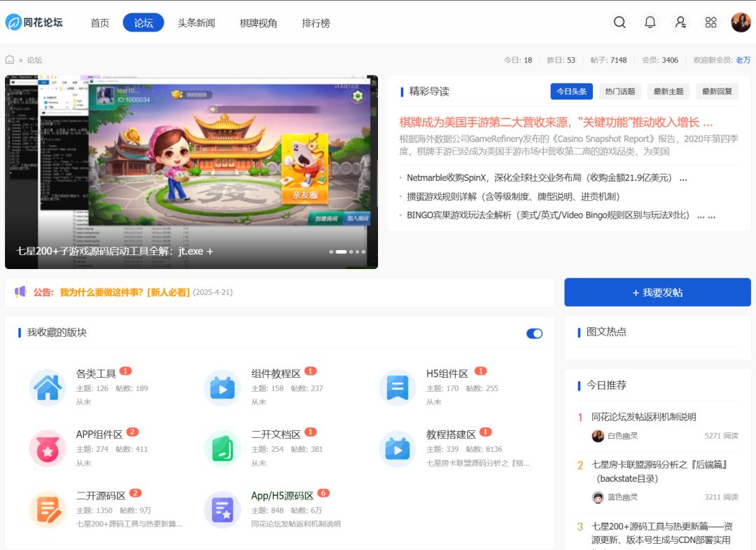This screenshot has width=756, height=550.
Task: Toggle the 我收藏的版块 switch
Action: pyautogui.click(x=534, y=334)
